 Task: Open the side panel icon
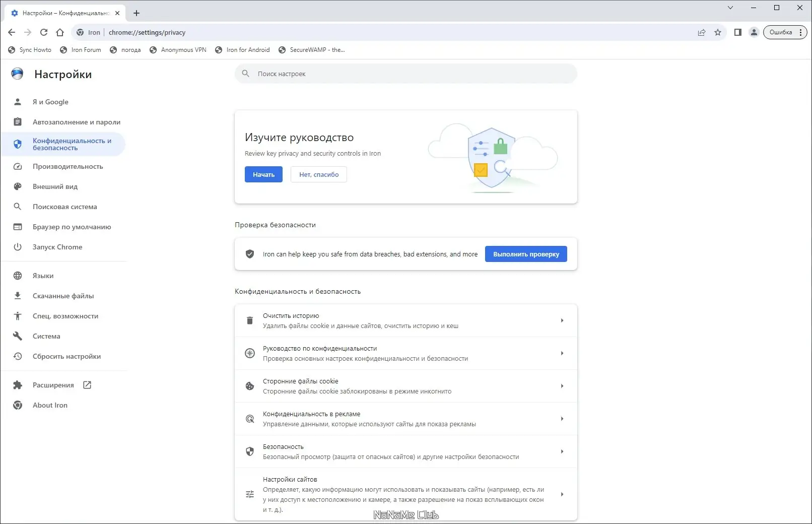737,32
